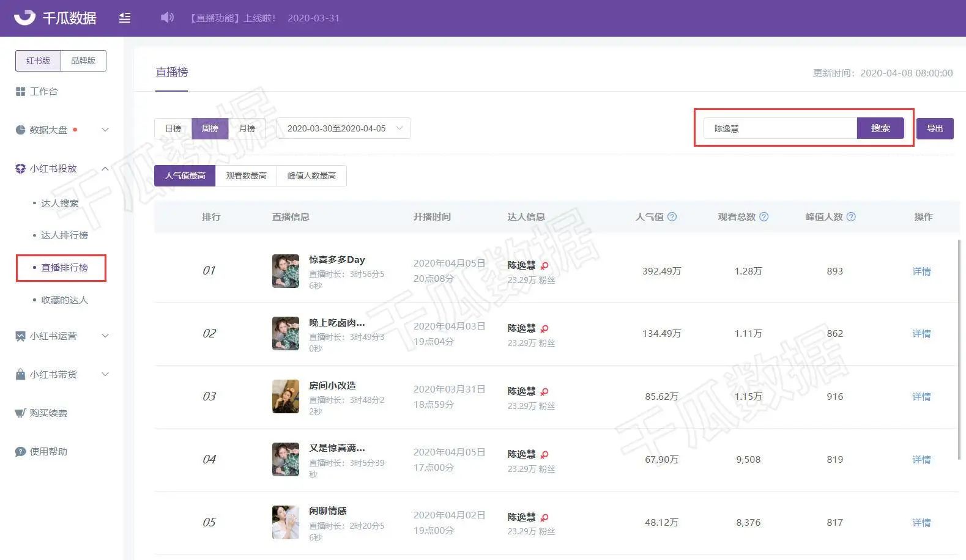Switch to 品牌版 mode
Screen dimensions: 966x560
tap(83, 61)
